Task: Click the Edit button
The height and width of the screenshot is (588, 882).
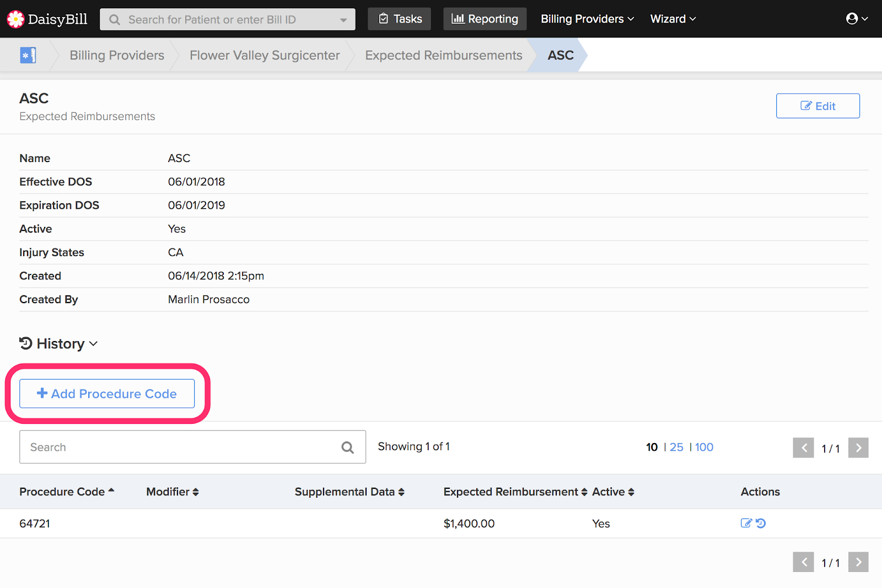Action: coord(818,106)
